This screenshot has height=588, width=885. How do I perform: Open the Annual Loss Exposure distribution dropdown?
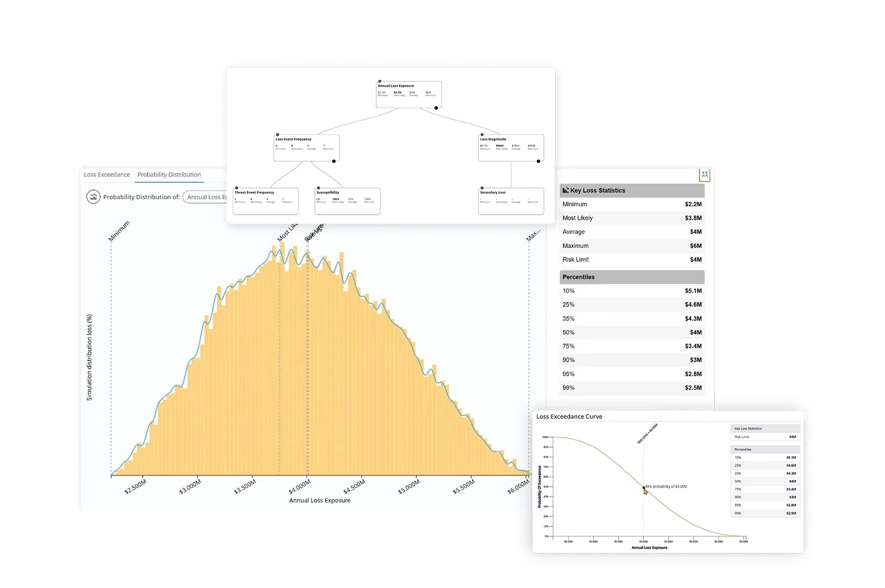point(205,197)
